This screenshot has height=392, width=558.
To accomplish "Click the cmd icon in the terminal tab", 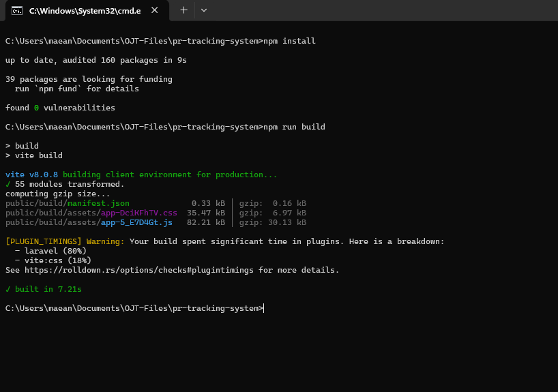I will pos(17,11).
